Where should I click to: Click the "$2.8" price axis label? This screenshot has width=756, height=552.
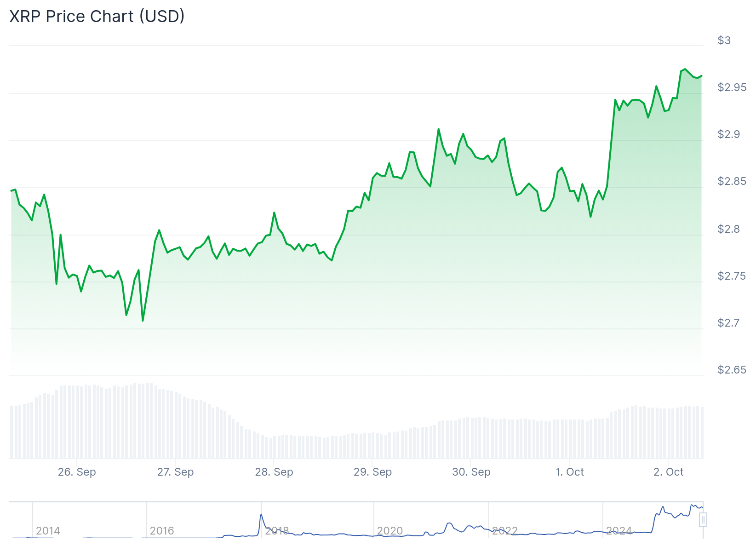tap(729, 229)
